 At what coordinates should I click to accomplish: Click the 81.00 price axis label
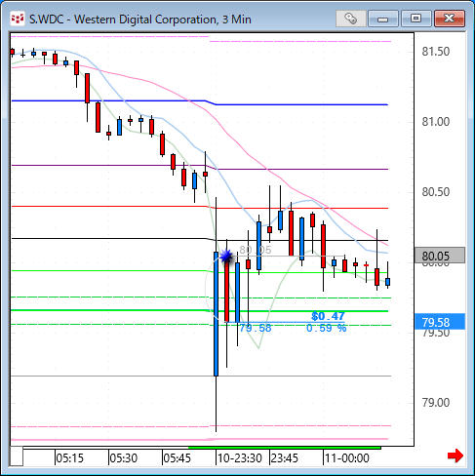point(436,122)
